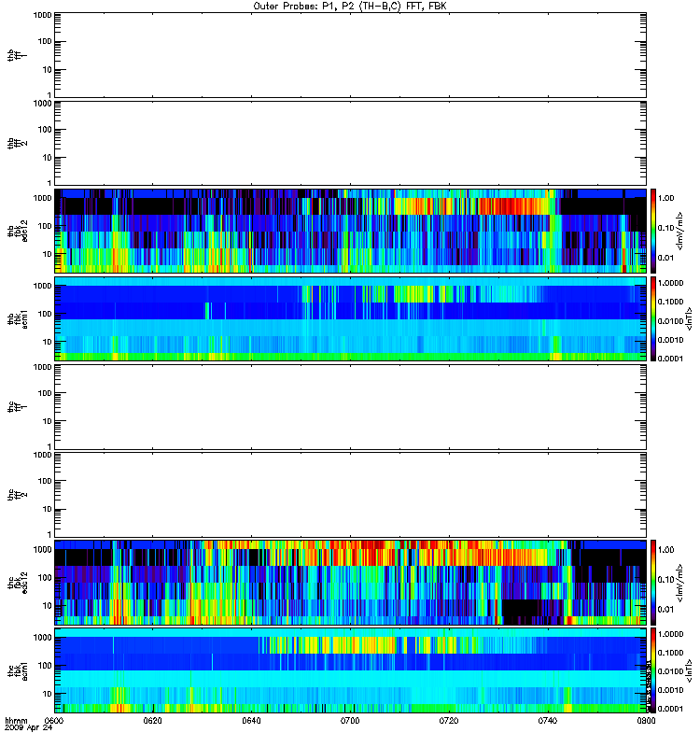
Task: Click the 0720 time axis label
Action: [x=449, y=720]
